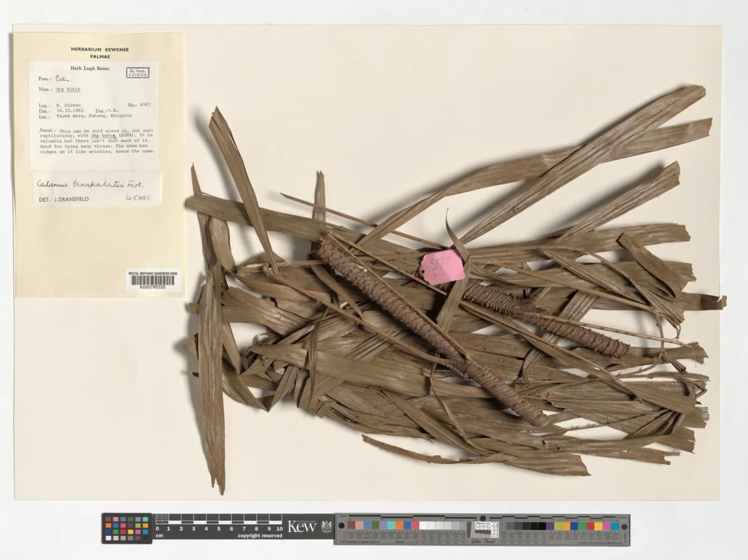Screen dimensions: 748x560
Task: Click the 'Annot.' label text
Action: 46,130
